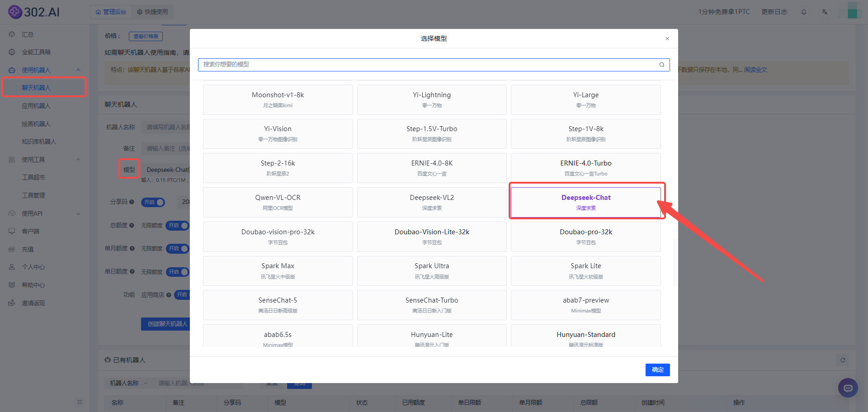The image size is (868, 412).
Task: Choose SenseChat-Turbo model
Action: pos(432,305)
